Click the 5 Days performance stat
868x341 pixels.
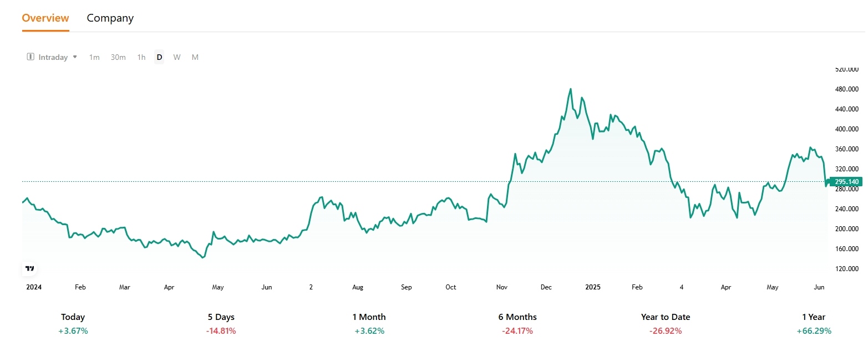pyautogui.click(x=221, y=324)
